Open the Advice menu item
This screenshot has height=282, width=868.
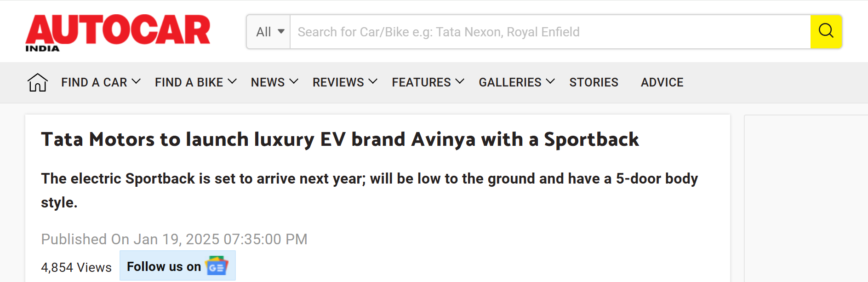click(x=662, y=82)
